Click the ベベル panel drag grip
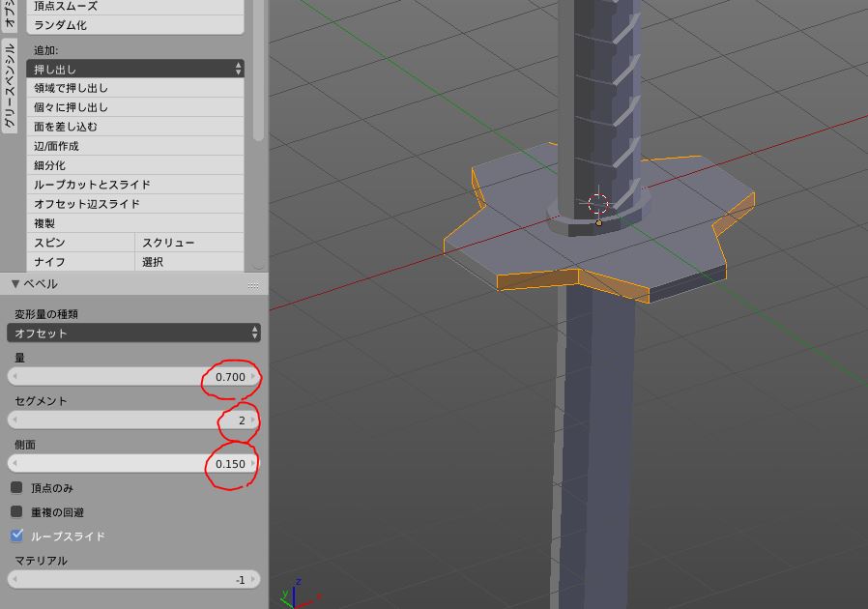Image resolution: width=868 pixels, height=609 pixels. [253, 285]
